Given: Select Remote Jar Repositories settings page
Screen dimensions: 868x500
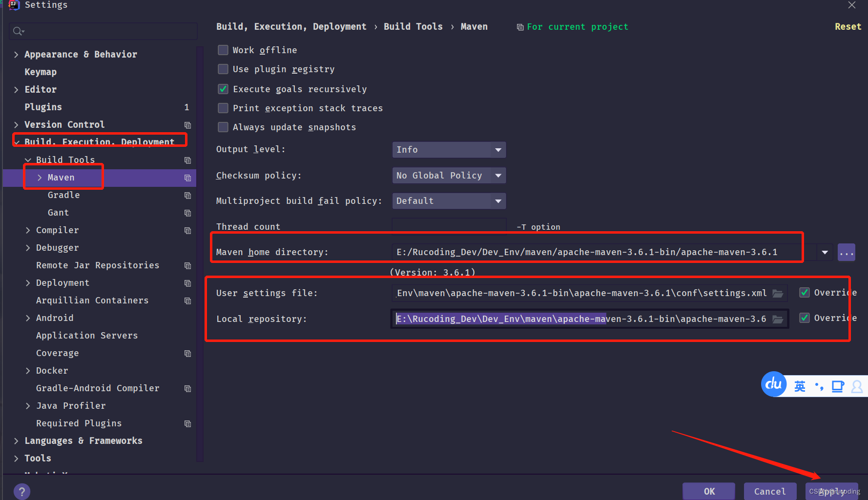Looking at the screenshot, I should (98, 265).
